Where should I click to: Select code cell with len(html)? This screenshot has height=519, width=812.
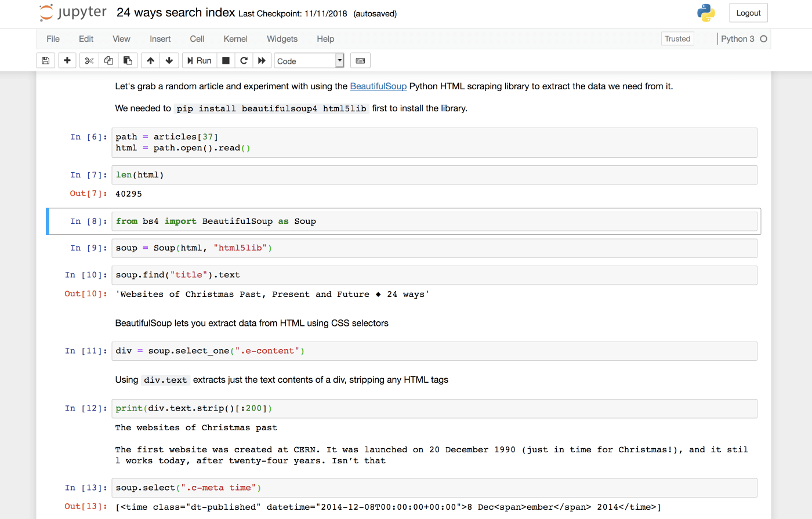(x=434, y=175)
